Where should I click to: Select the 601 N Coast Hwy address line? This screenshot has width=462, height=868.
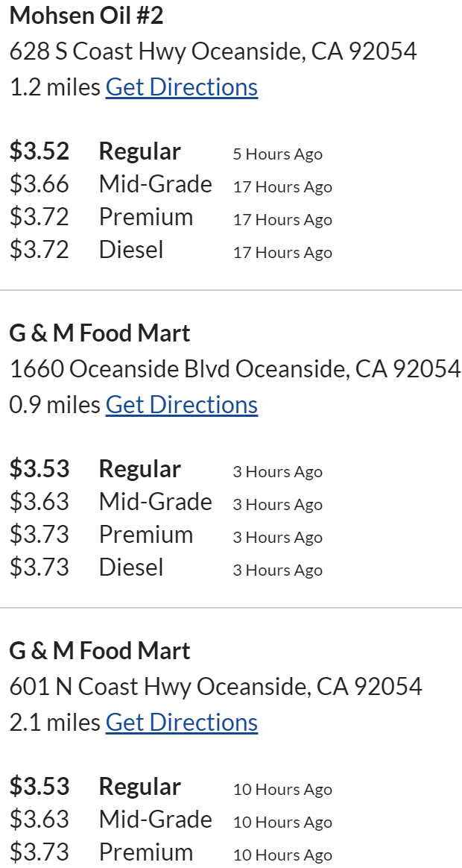[215, 687]
